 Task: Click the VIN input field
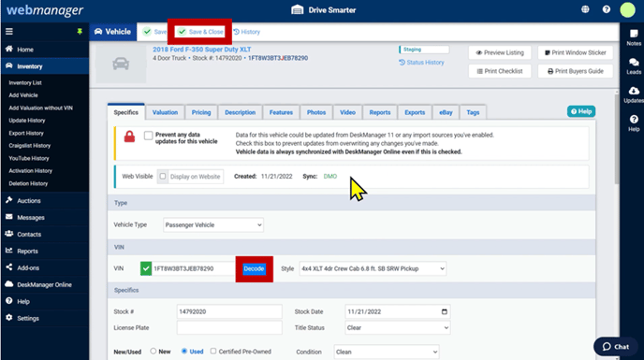point(193,269)
